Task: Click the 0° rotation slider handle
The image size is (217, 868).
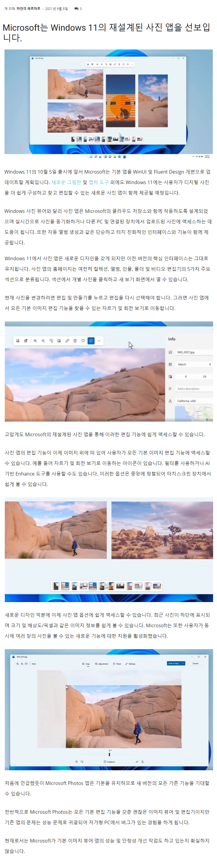Action: [x=109, y=754]
